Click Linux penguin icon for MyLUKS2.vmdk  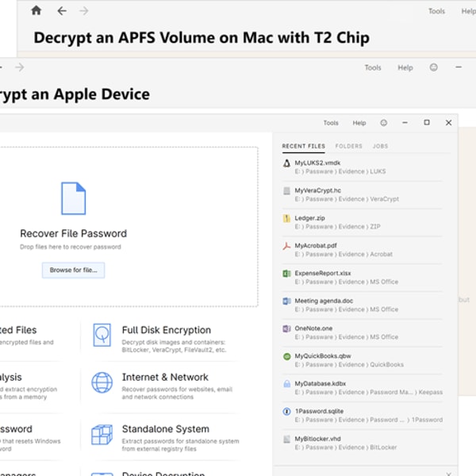[286, 163]
